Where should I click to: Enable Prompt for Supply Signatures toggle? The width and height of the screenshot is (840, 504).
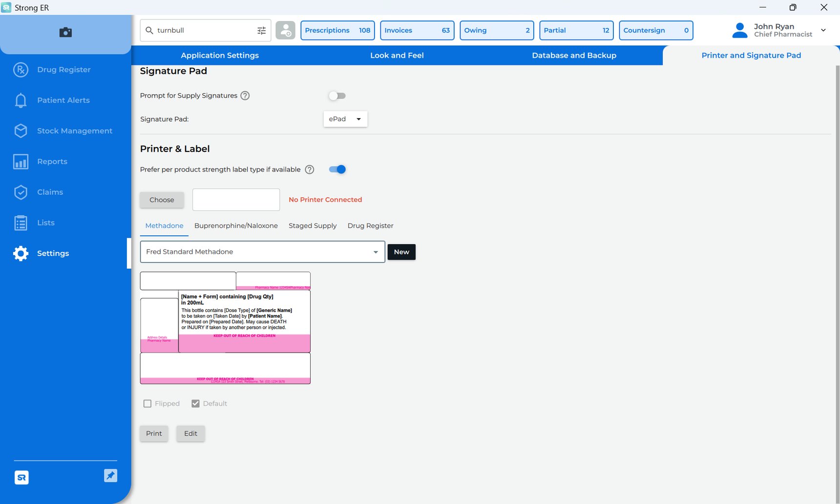337,96
